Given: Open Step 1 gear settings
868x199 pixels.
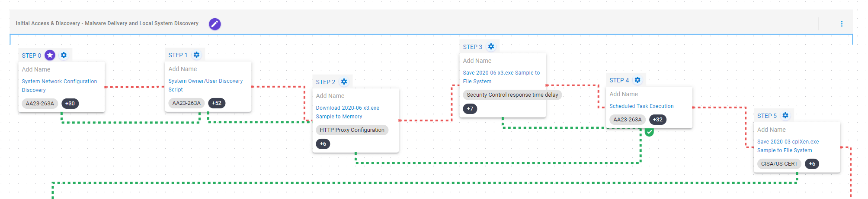Looking at the screenshot, I should (x=197, y=55).
